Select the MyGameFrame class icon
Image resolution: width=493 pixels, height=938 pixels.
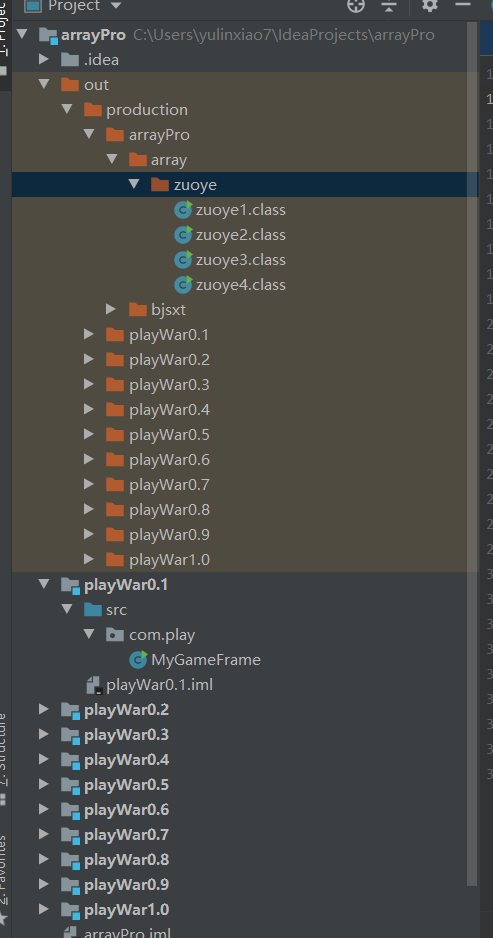point(138,660)
